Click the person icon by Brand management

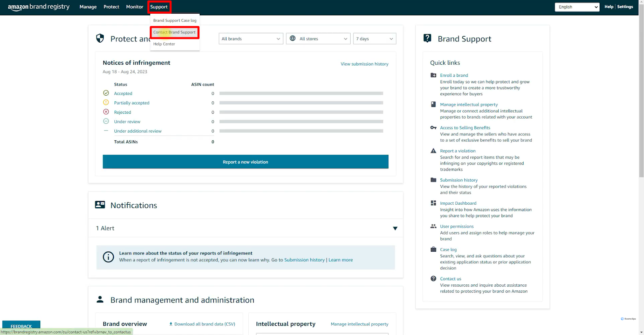point(100,300)
